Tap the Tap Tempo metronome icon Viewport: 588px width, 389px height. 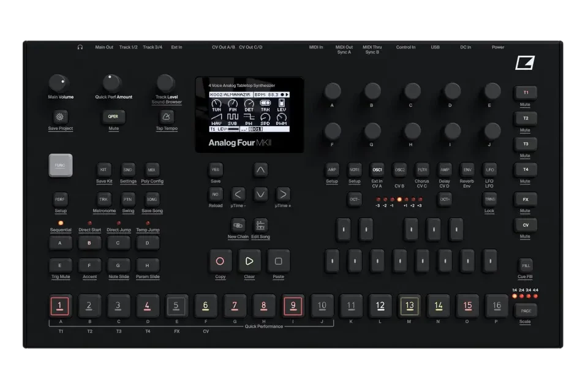166,117
